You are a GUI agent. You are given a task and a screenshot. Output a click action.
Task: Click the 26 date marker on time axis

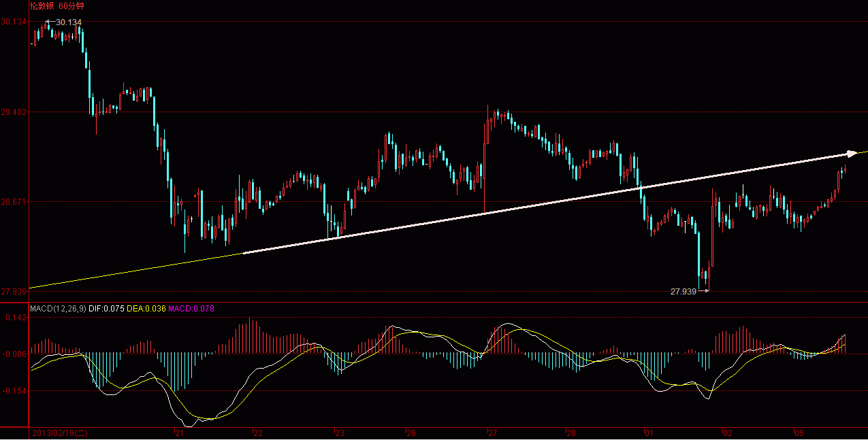pos(411,433)
